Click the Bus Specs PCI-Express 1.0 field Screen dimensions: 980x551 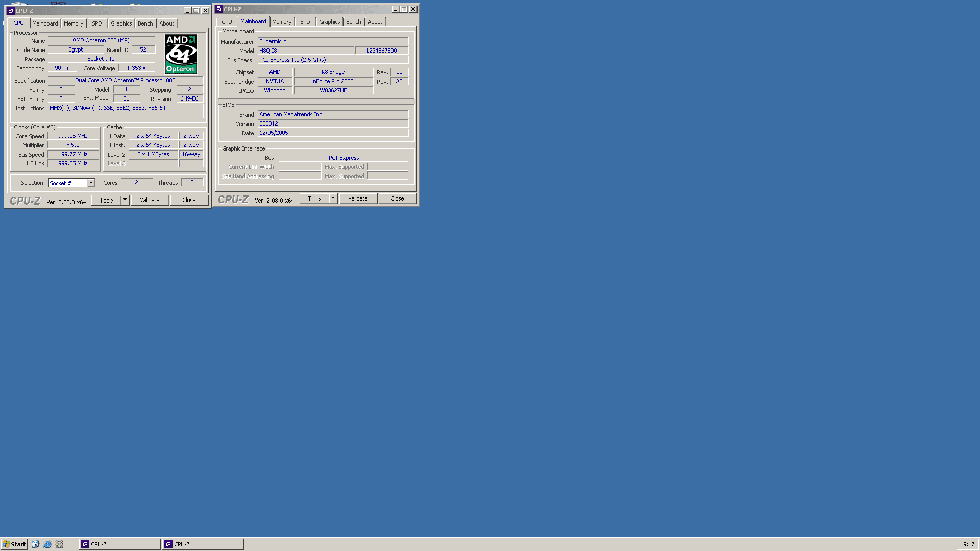tap(333, 60)
